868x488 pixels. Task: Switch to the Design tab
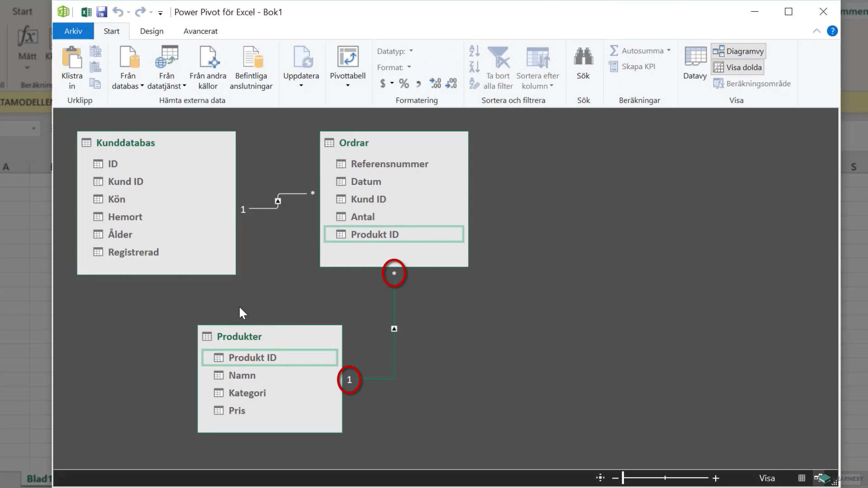click(151, 31)
